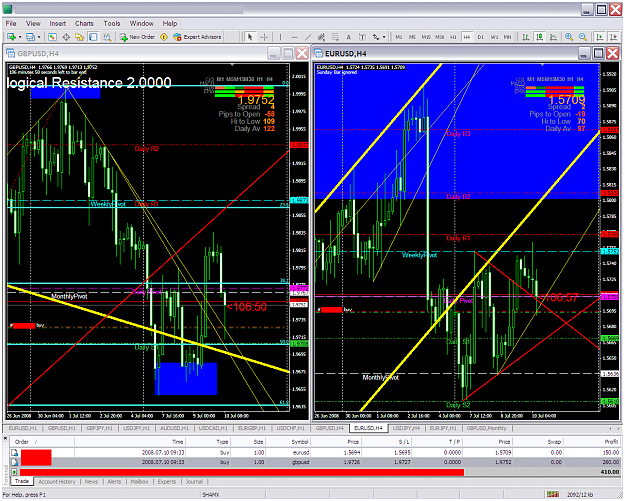
Task: Open the Insert menu
Action: [57, 24]
